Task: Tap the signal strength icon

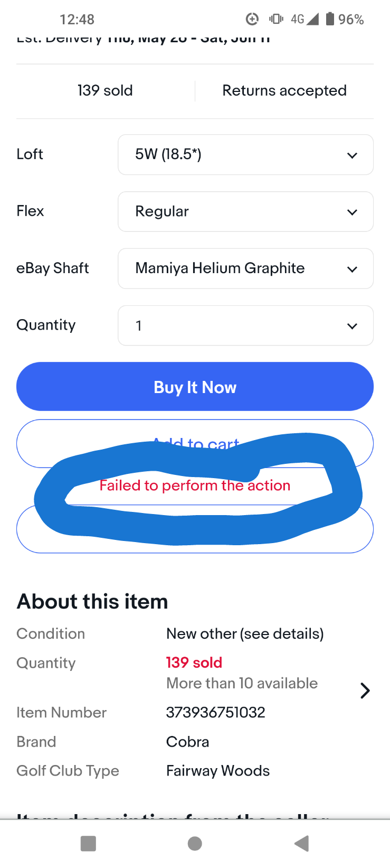Action: click(312, 19)
